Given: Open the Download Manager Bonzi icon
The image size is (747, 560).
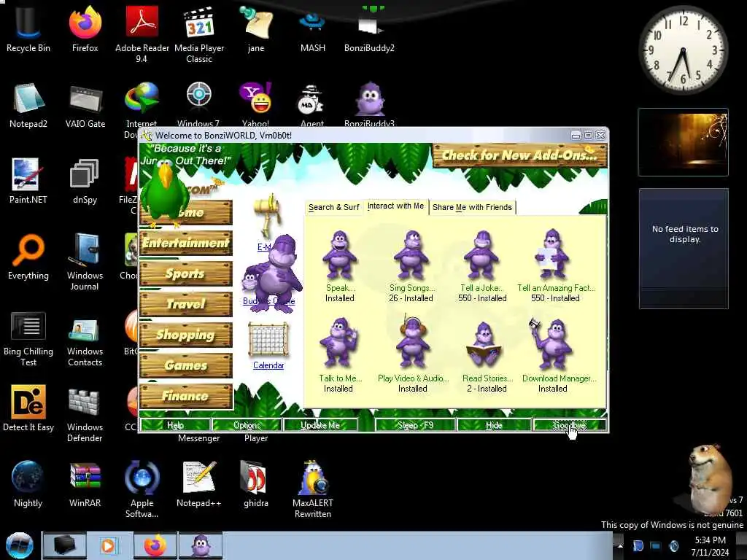Looking at the screenshot, I should [x=552, y=344].
